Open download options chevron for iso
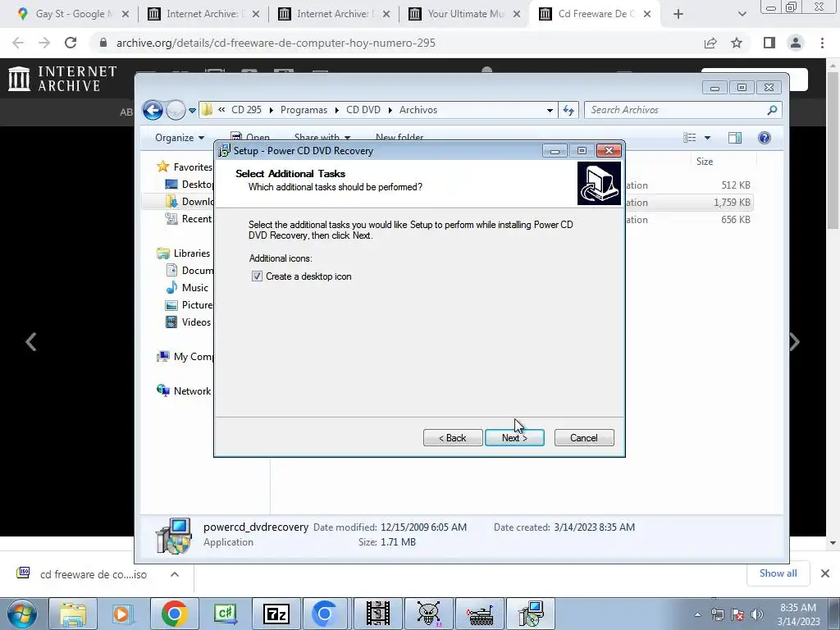Viewport: 840px width, 630px height. (175, 574)
